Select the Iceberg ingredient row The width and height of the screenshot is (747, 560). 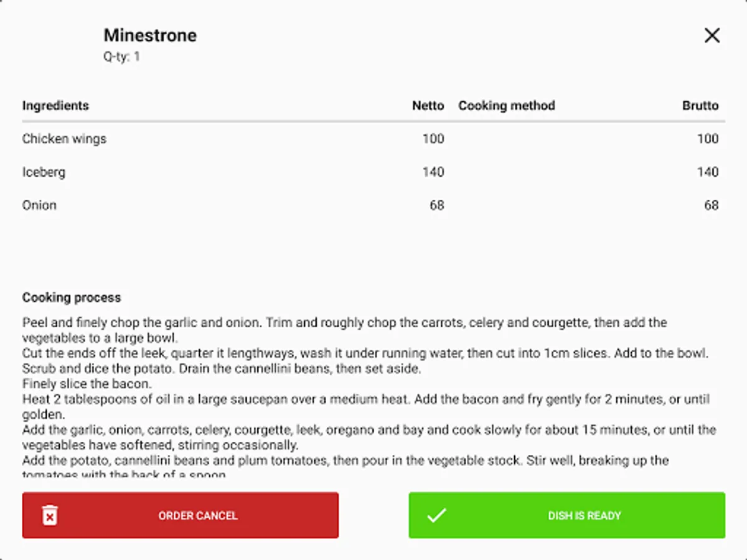pyautogui.click(x=44, y=172)
